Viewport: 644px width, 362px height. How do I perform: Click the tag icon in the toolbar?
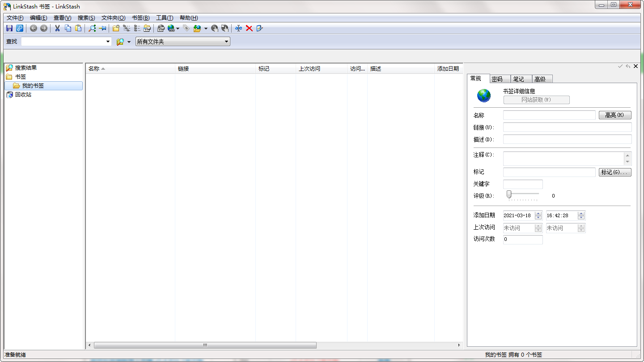186,28
